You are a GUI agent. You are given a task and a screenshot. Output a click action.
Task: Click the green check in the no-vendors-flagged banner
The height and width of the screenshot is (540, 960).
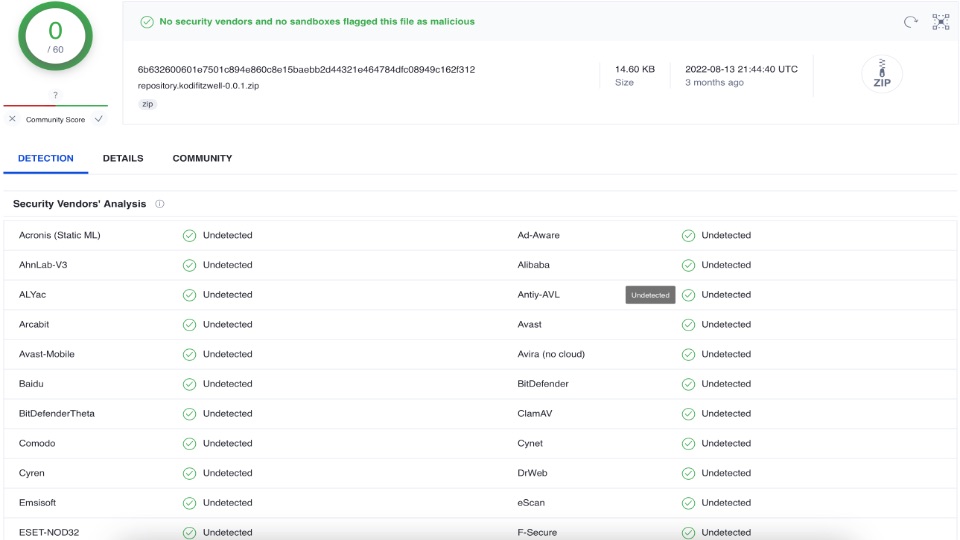tap(147, 22)
